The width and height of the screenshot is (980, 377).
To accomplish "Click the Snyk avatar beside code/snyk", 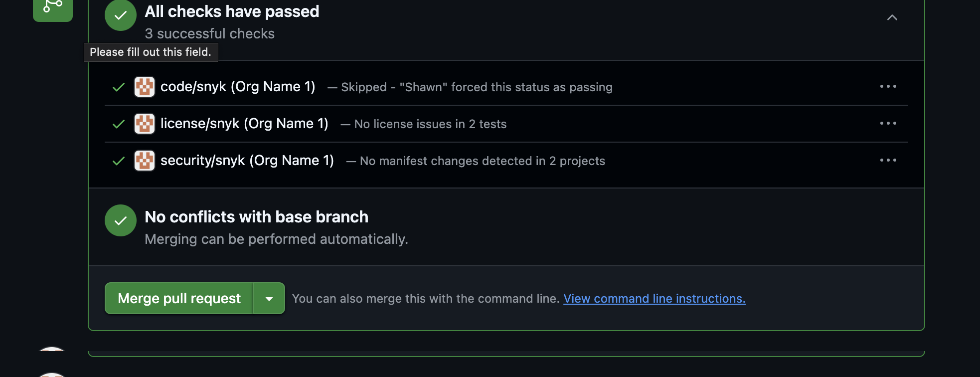I will (x=145, y=87).
